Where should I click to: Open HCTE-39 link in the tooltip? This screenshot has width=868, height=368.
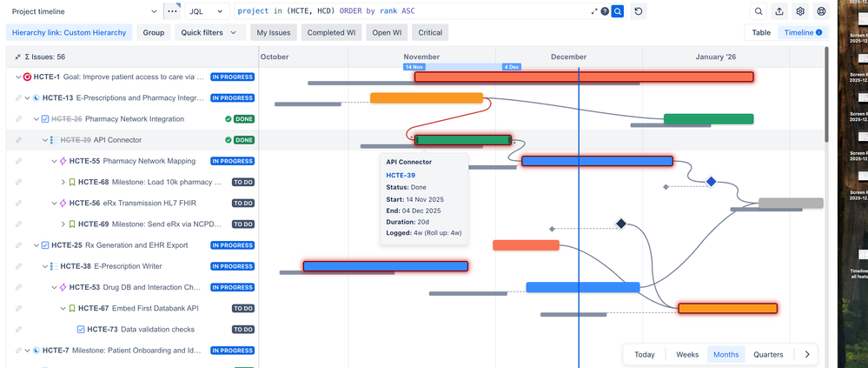(401, 176)
